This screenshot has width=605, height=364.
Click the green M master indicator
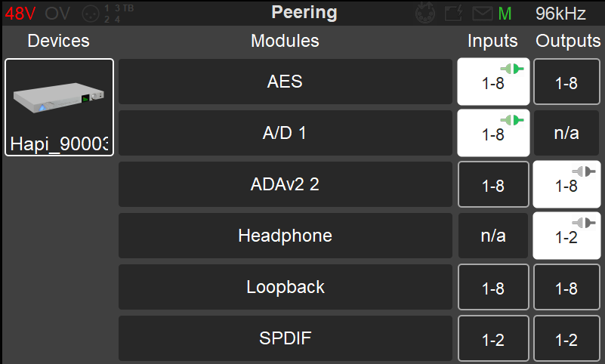point(505,14)
